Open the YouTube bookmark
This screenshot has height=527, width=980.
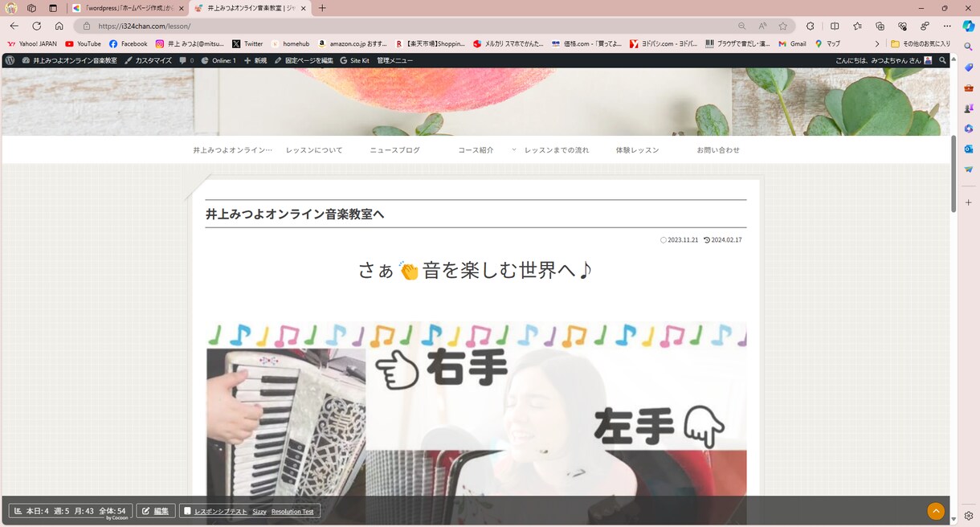coord(83,43)
